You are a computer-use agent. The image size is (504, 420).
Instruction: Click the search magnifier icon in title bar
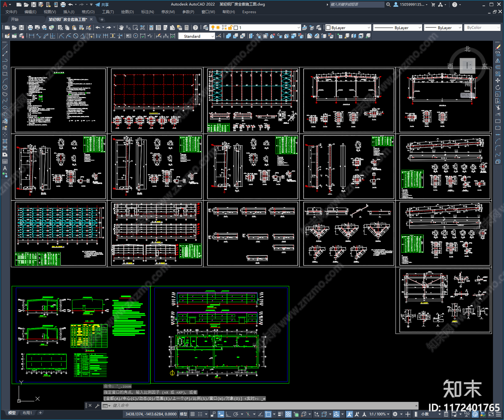click(x=388, y=4)
